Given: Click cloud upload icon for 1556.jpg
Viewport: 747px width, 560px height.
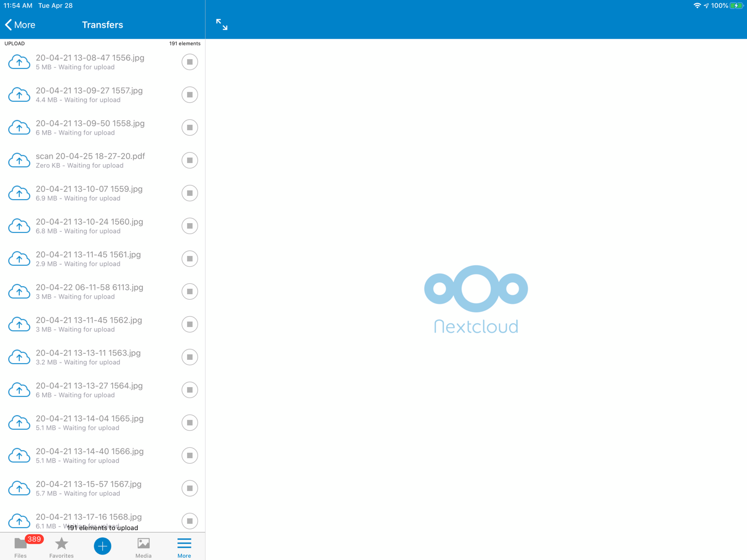Looking at the screenshot, I should click(x=19, y=62).
